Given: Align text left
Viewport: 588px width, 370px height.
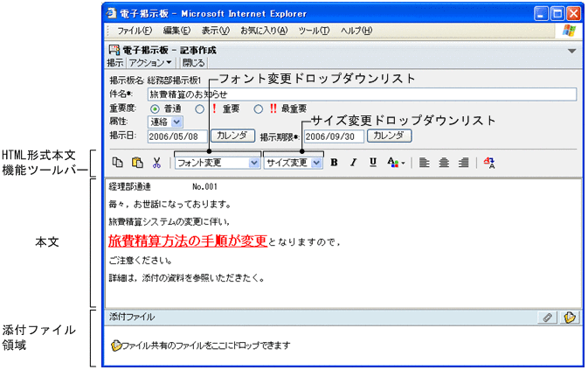Looking at the screenshot, I should [x=425, y=163].
